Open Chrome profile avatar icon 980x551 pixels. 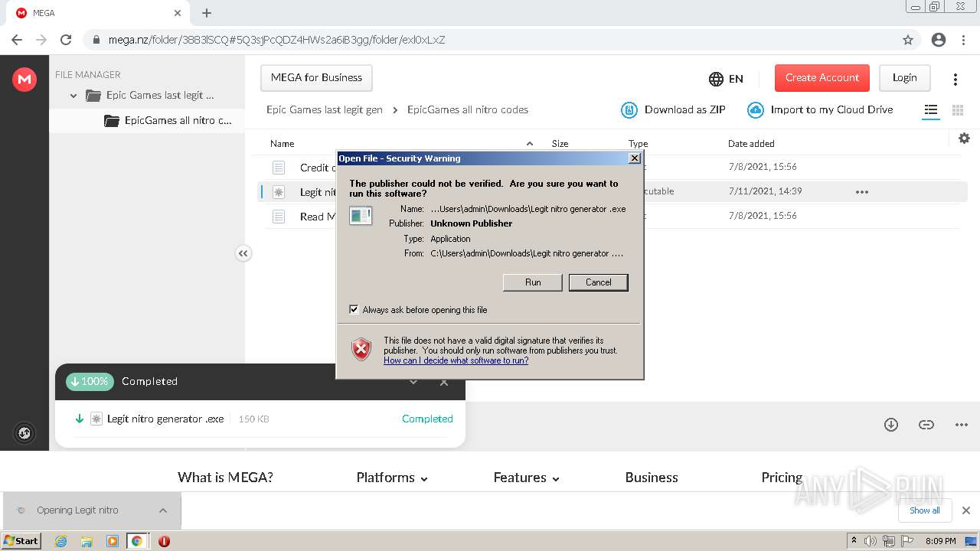[939, 40]
